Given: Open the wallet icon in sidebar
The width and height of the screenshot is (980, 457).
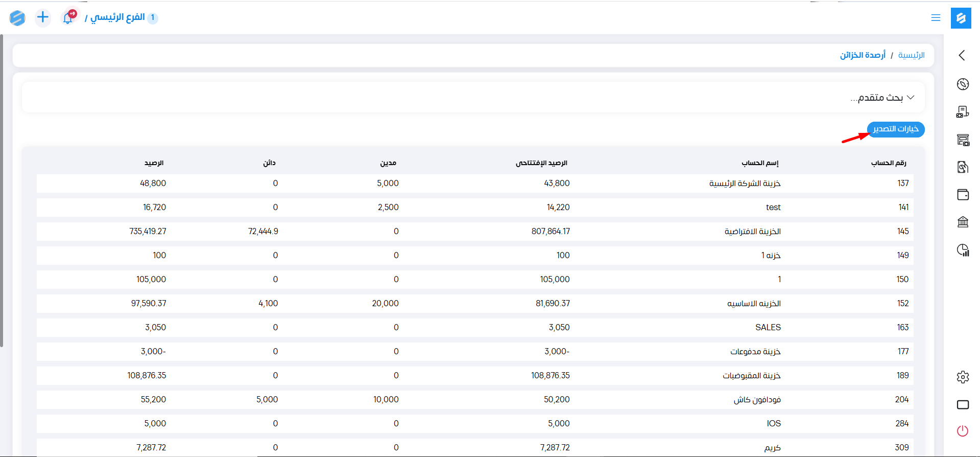Looking at the screenshot, I should tap(963, 194).
